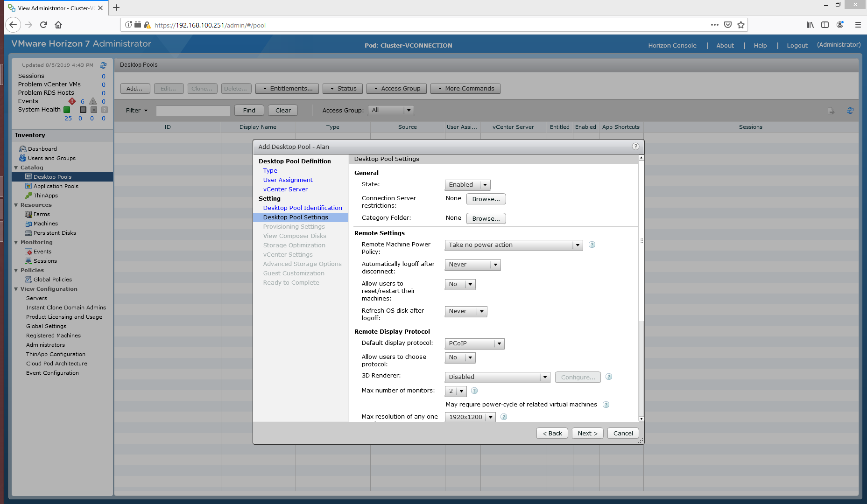
Task: Click the red Events alert icon
Action: click(72, 101)
